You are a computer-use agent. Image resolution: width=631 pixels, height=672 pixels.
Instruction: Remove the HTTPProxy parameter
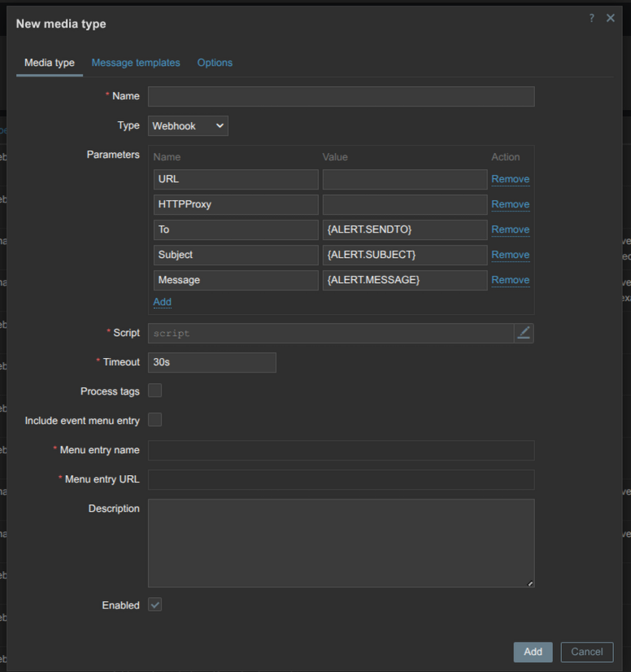coord(510,204)
